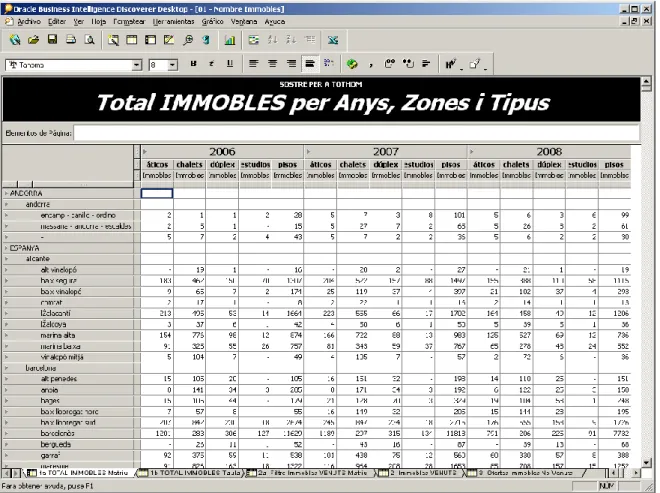Toggle underline formatting

[230, 64]
